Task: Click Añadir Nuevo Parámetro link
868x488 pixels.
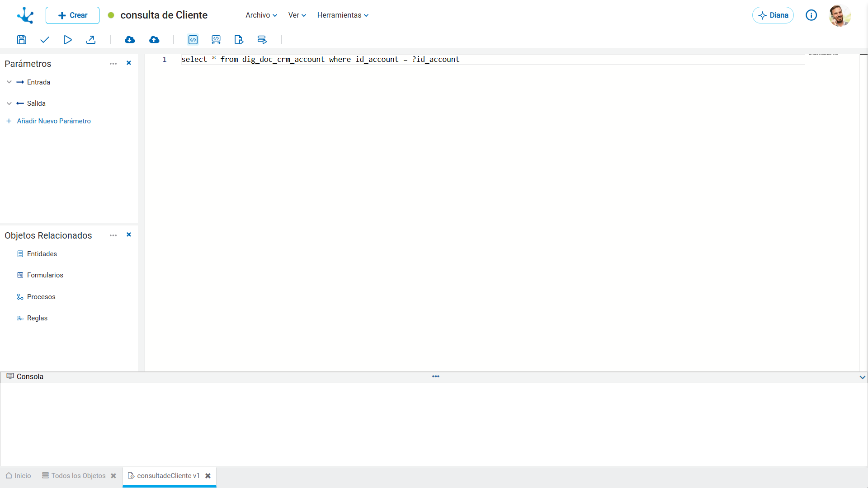Action: click(54, 121)
